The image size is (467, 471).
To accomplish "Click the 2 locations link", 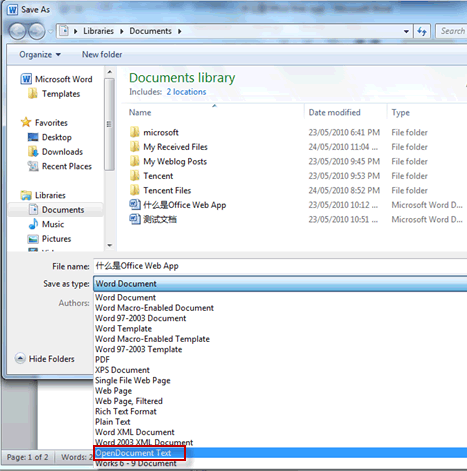I will pos(186,92).
